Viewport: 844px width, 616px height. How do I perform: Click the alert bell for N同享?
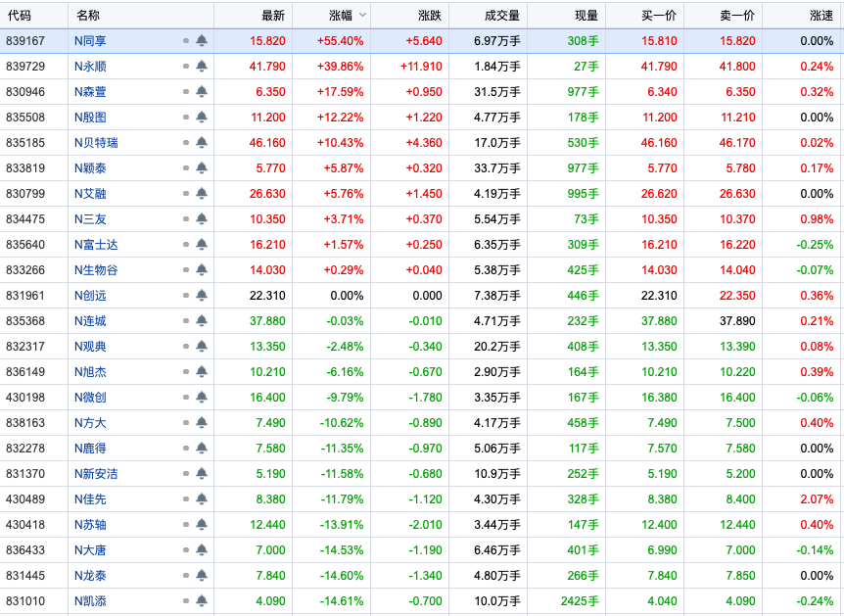point(202,41)
